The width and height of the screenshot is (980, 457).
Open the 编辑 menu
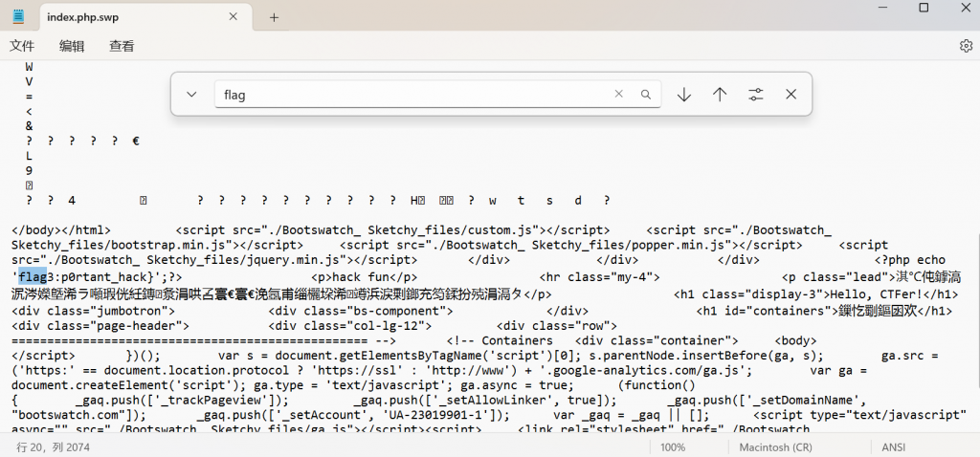72,46
